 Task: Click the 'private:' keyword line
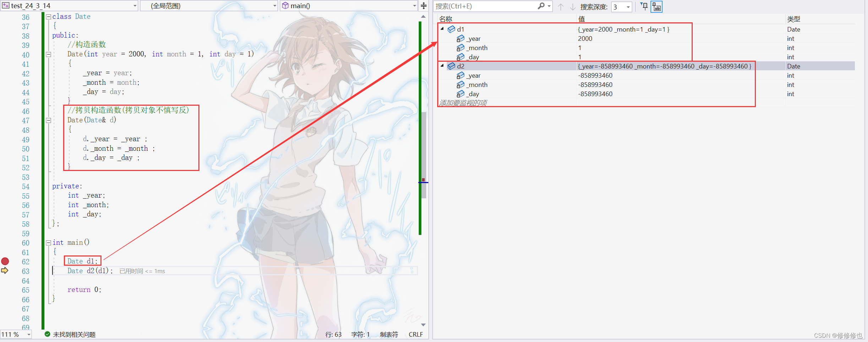(x=67, y=186)
